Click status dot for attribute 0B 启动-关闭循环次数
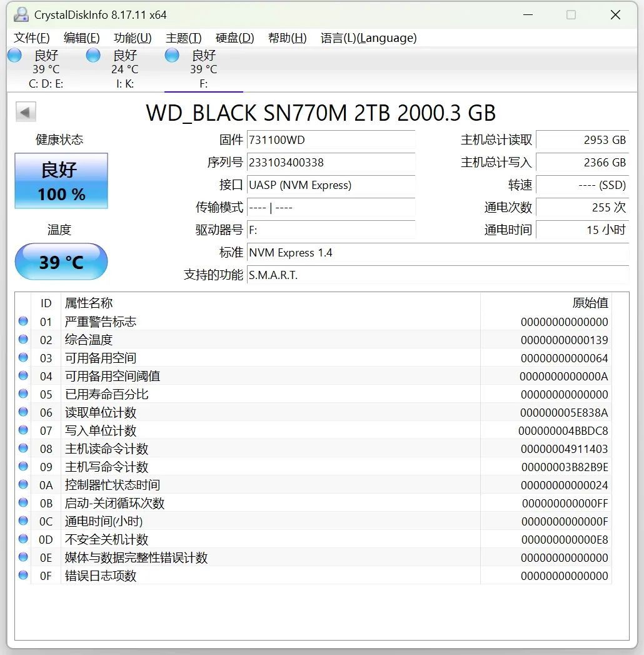This screenshot has width=644, height=655. [x=23, y=502]
